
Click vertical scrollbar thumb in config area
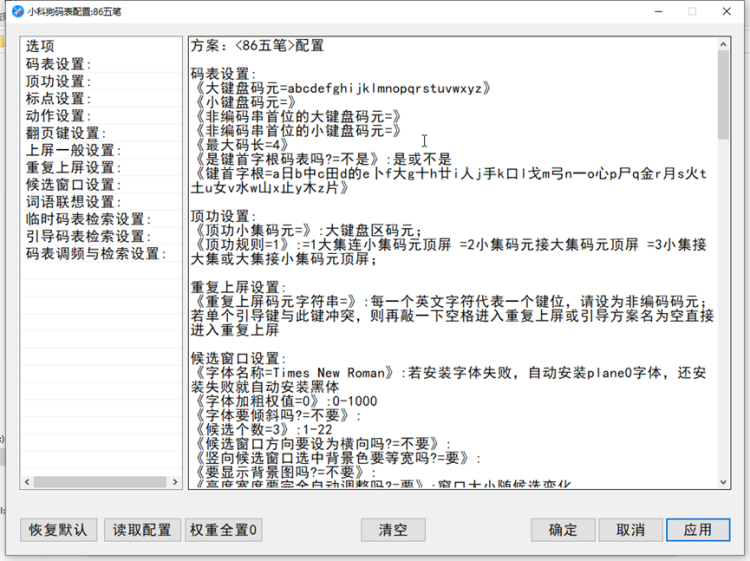(723, 95)
